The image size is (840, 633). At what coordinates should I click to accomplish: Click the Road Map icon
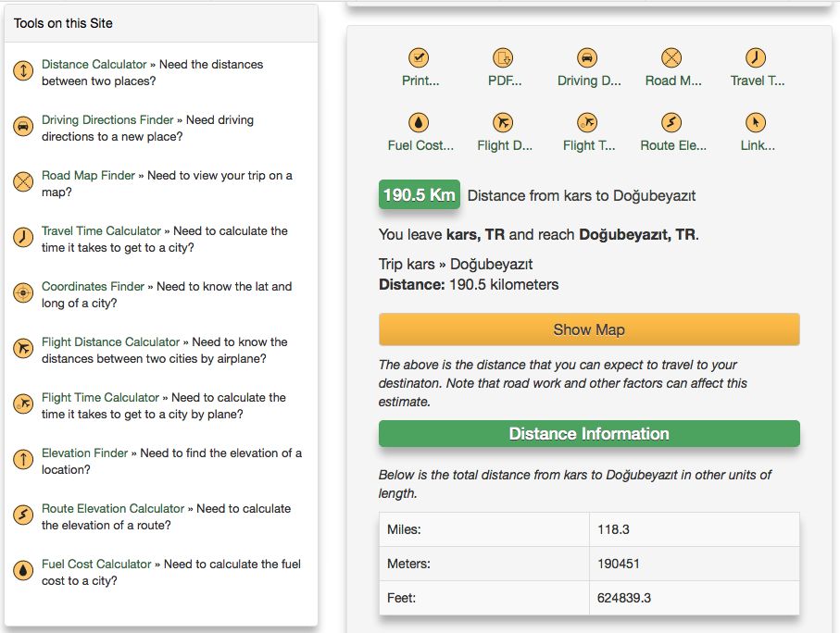pos(671,56)
